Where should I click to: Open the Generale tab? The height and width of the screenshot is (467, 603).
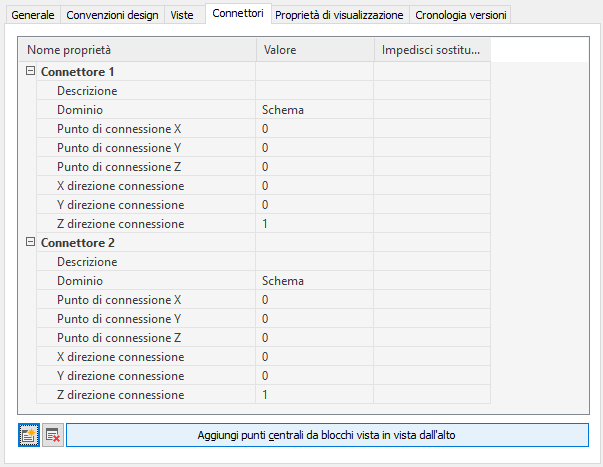coord(32,15)
